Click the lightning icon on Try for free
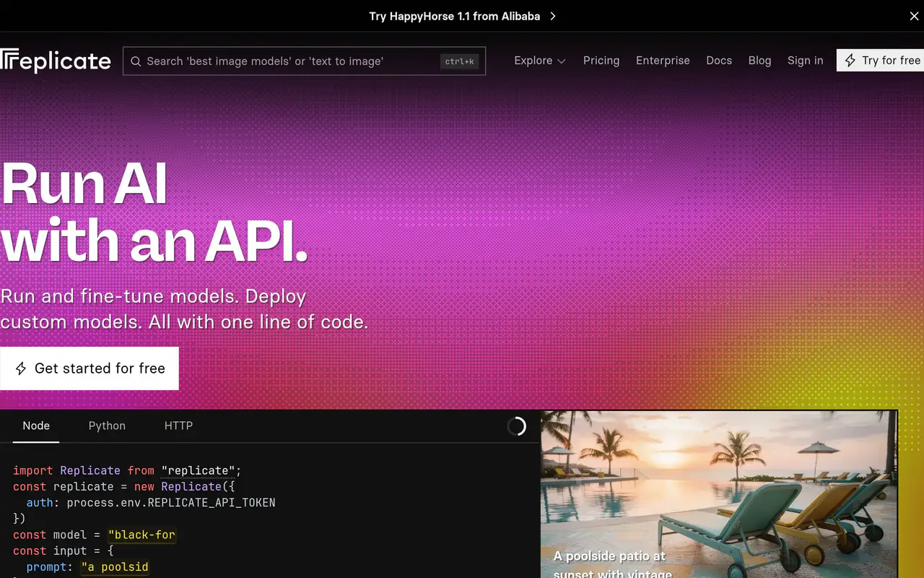Image resolution: width=924 pixels, height=578 pixels. coord(850,61)
